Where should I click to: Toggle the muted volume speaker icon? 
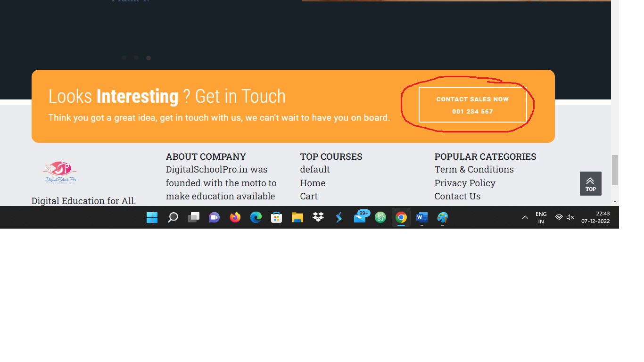pyautogui.click(x=570, y=217)
